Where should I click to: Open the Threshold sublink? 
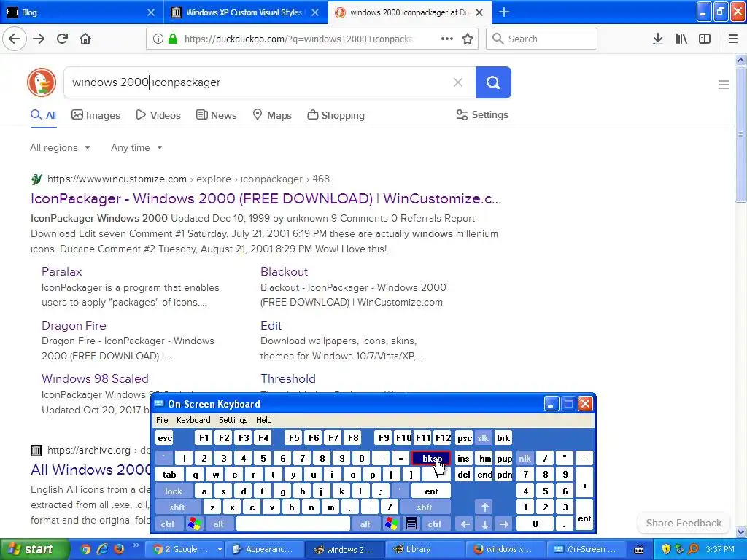pyautogui.click(x=287, y=378)
